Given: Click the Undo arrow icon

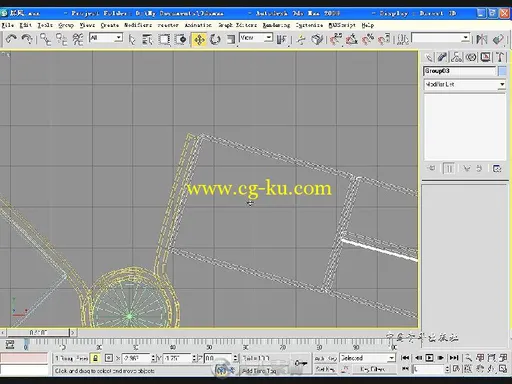Looking at the screenshot, I should (x=11, y=39).
